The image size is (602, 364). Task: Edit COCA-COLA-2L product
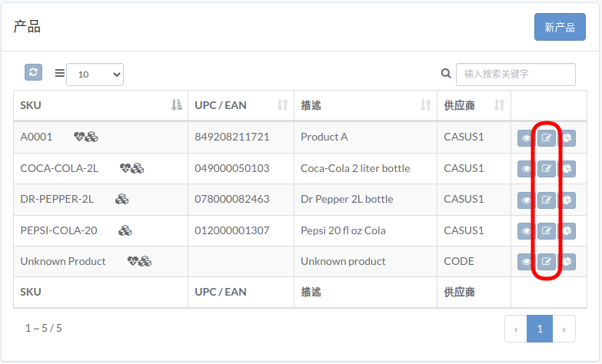tap(547, 169)
